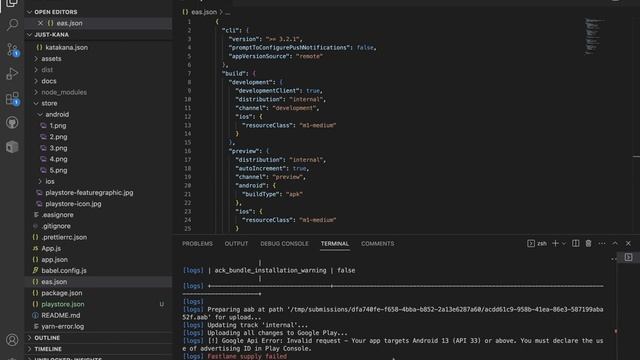Screen dimensions: 640x360
Task: Collapse the Open Editors section
Action: pyautogui.click(x=98, y=12)
